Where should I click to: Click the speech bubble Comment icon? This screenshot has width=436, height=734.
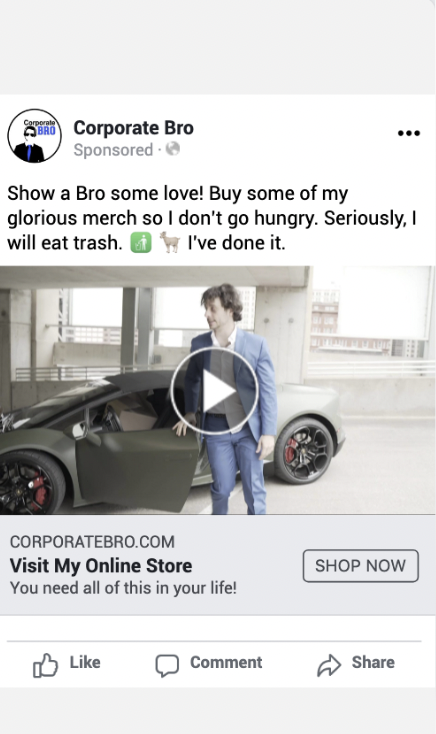tap(167, 665)
